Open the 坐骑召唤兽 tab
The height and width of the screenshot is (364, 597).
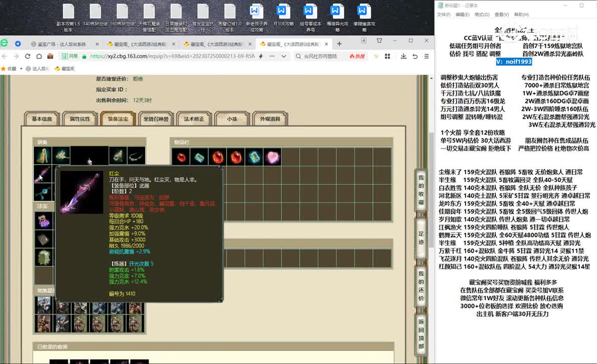point(156,119)
